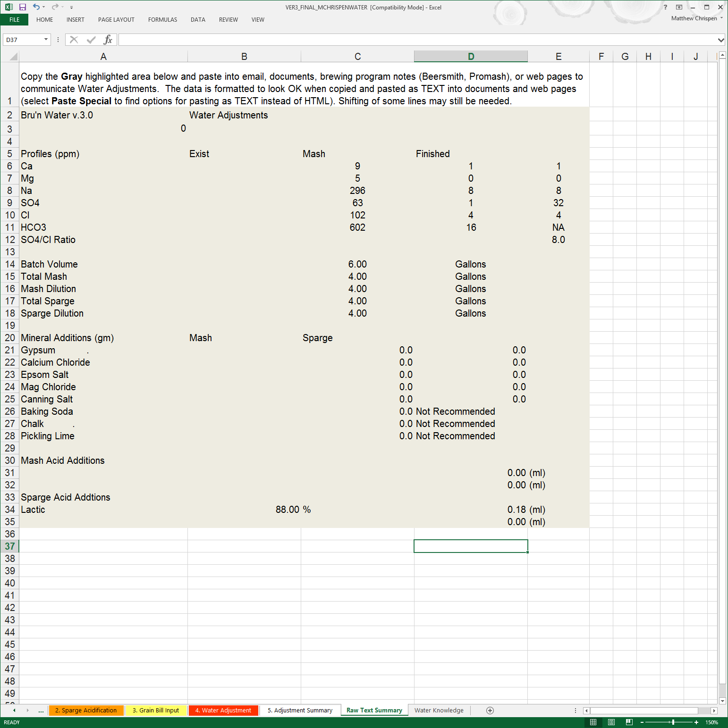Open the FORMULAS ribbon tab

(162, 20)
